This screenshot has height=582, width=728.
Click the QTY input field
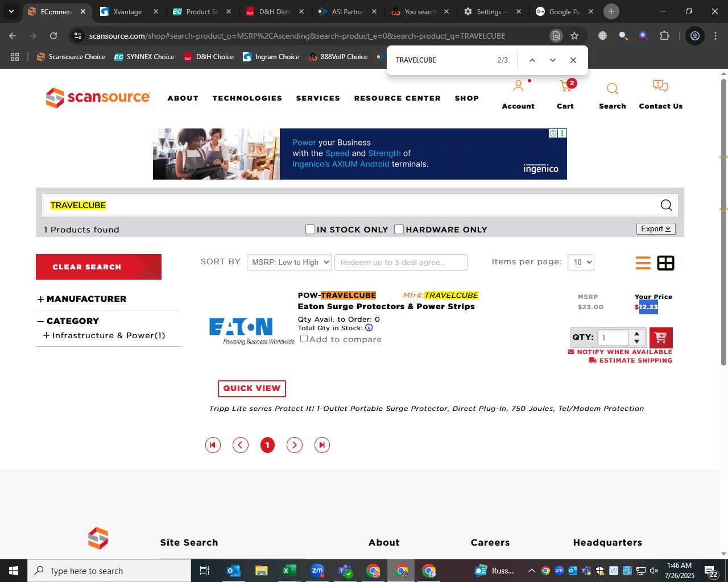click(x=613, y=338)
